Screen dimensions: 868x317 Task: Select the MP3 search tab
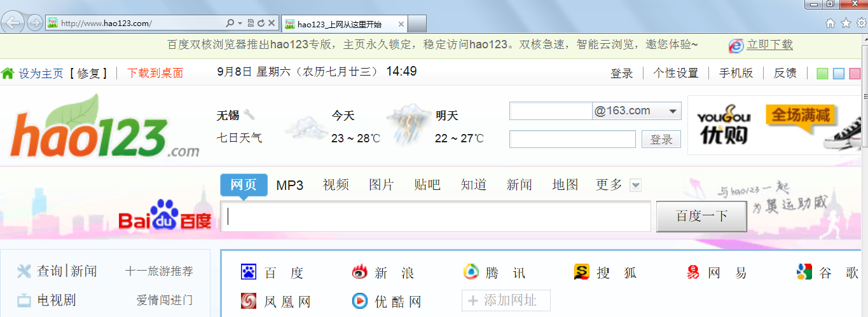tap(290, 185)
